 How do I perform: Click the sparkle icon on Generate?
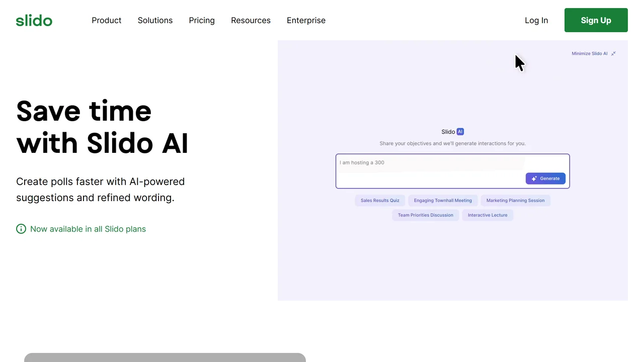click(x=534, y=178)
